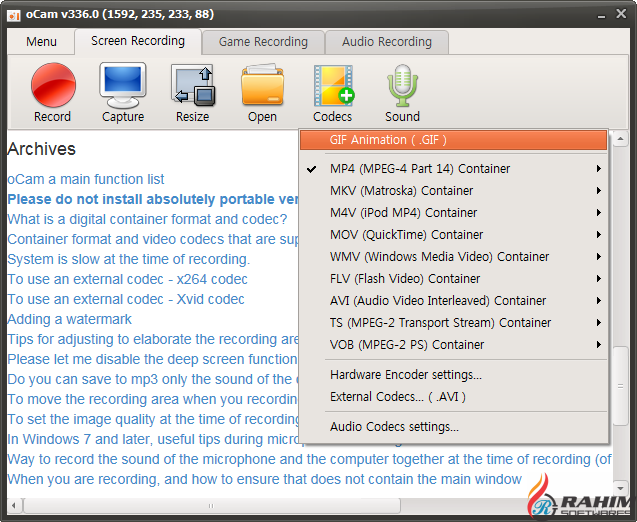The width and height of the screenshot is (637, 522).
Task: Expand the FLV container submenu arrow
Action: (x=599, y=279)
